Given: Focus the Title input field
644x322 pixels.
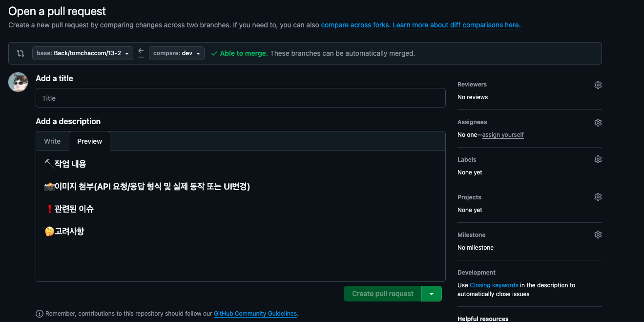Looking at the screenshot, I should (x=241, y=98).
